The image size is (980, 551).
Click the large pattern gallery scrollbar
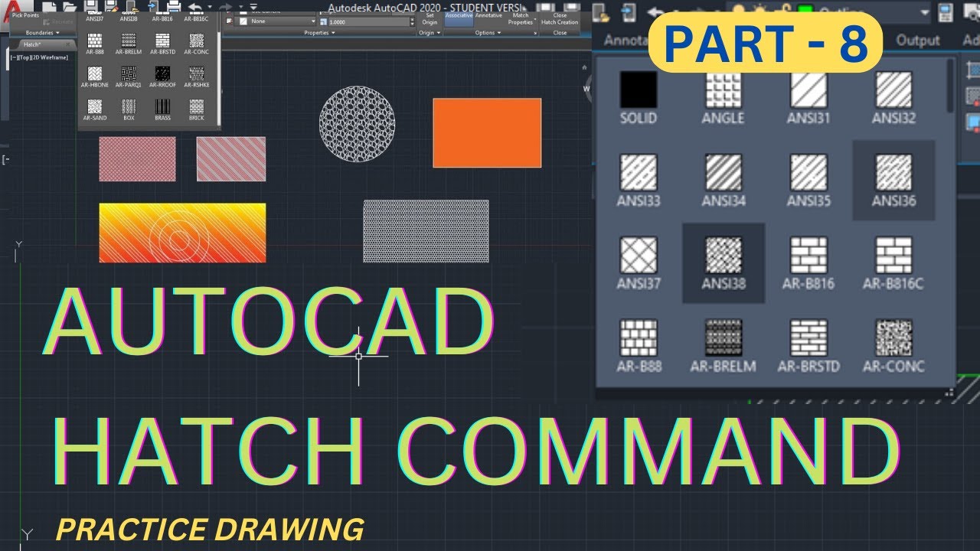951,84
